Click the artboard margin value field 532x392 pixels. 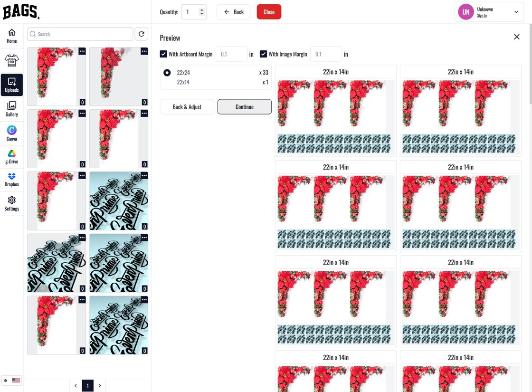click(x=231, y=54)
